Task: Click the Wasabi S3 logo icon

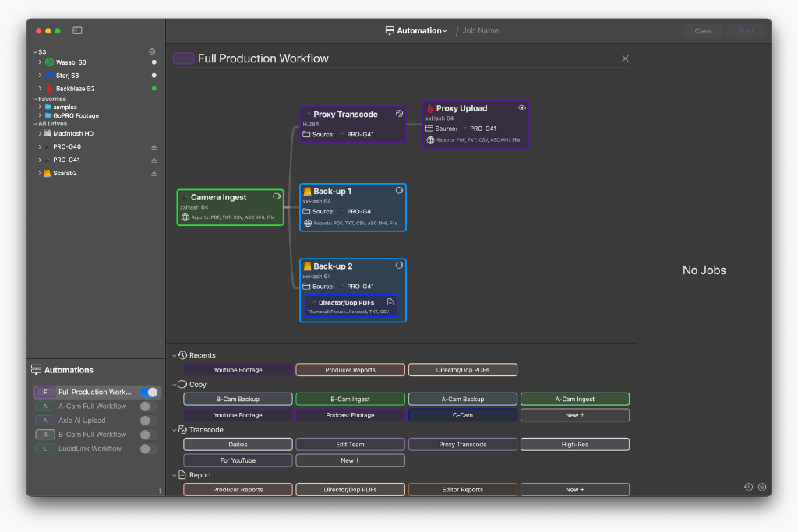Action: coord(49,62)
